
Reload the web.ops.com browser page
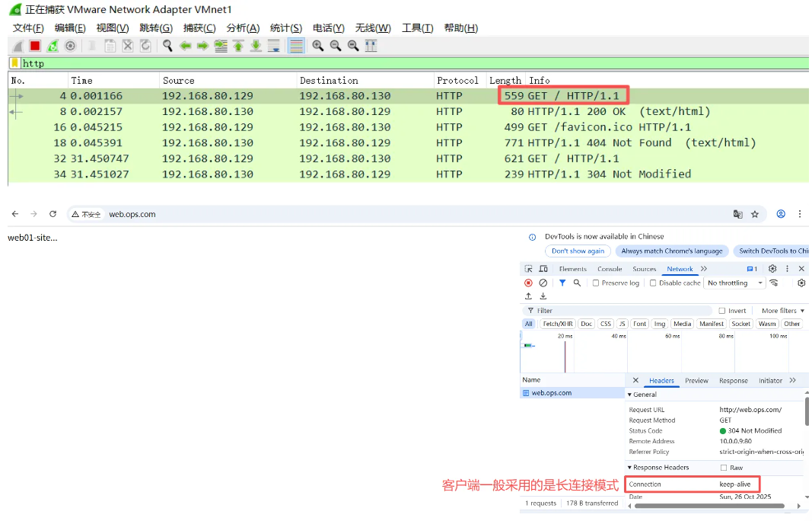53,214
